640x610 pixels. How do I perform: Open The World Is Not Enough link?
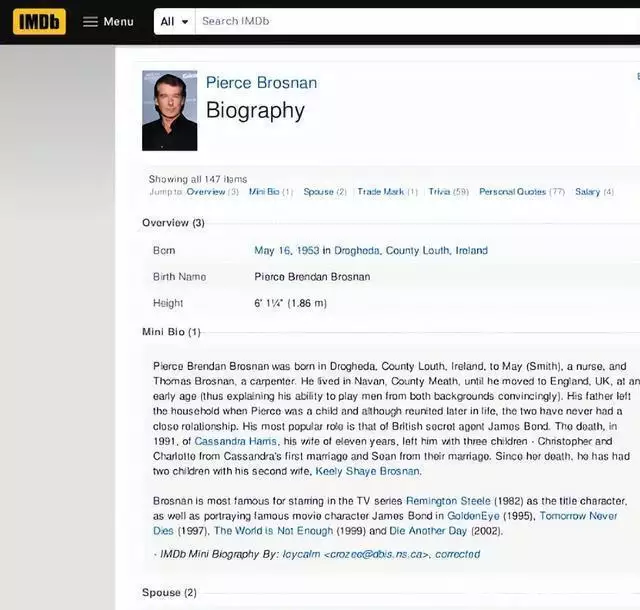pos(273,530)
